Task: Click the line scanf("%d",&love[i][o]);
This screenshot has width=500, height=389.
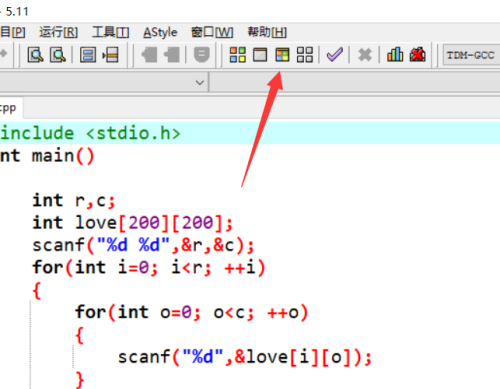Action: (x=245, y=357)
